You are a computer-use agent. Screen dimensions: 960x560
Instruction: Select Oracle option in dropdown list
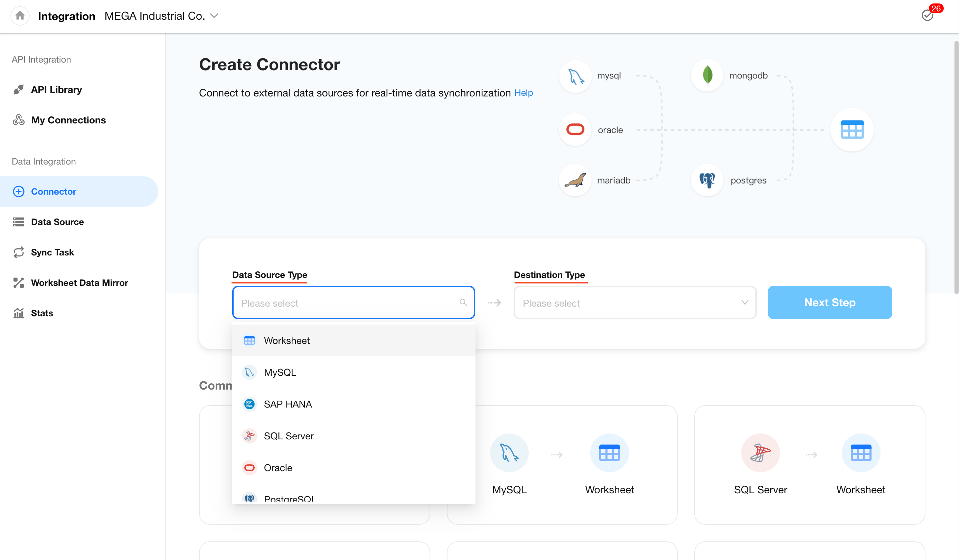tap(278, 468)
